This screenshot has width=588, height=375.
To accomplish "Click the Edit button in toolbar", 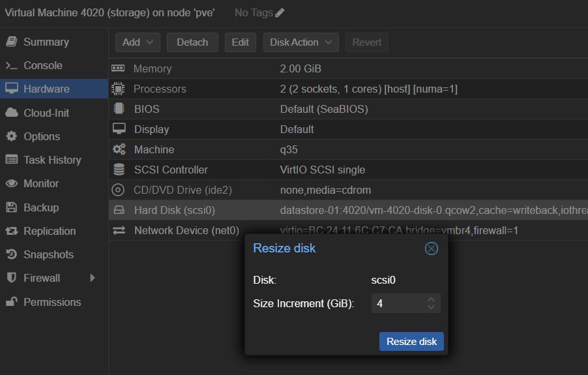I will pos(240,42).
